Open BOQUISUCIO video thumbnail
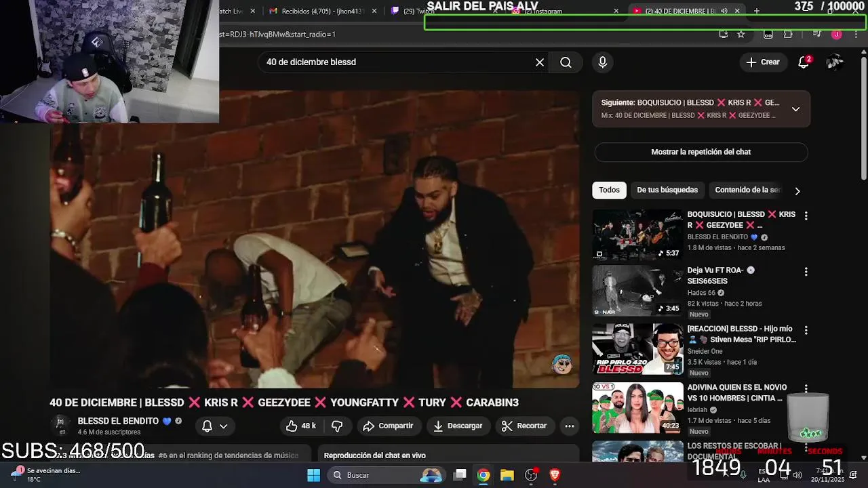The width and height of the screenshot is (868, 488). (638, 235)
